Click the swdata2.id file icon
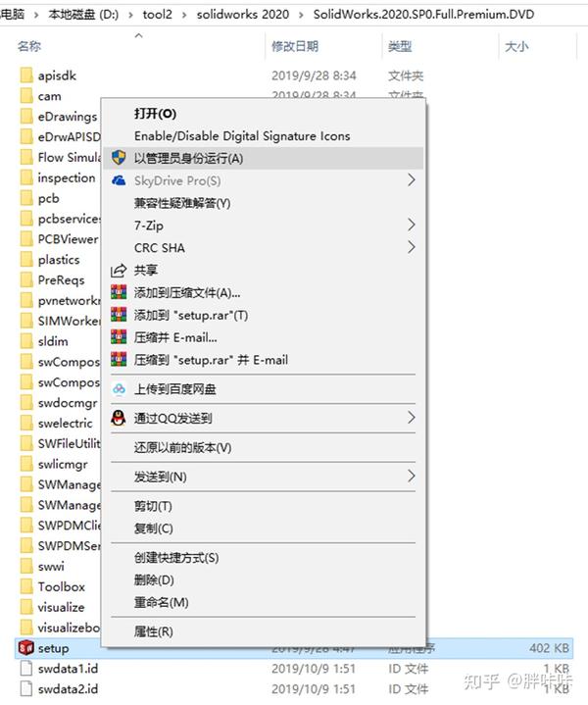The image size is (588, 705). coord(27,688)
